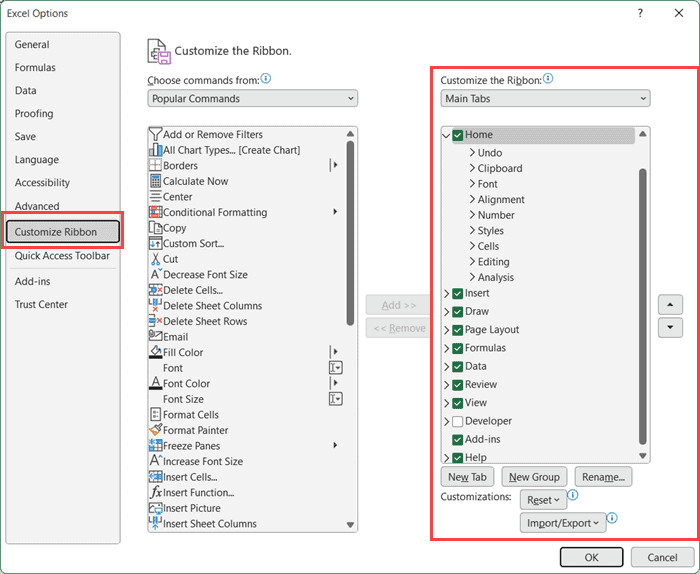700x574 pixels.
Task: Click the Fill Color bucket icon
Action: 155,352
